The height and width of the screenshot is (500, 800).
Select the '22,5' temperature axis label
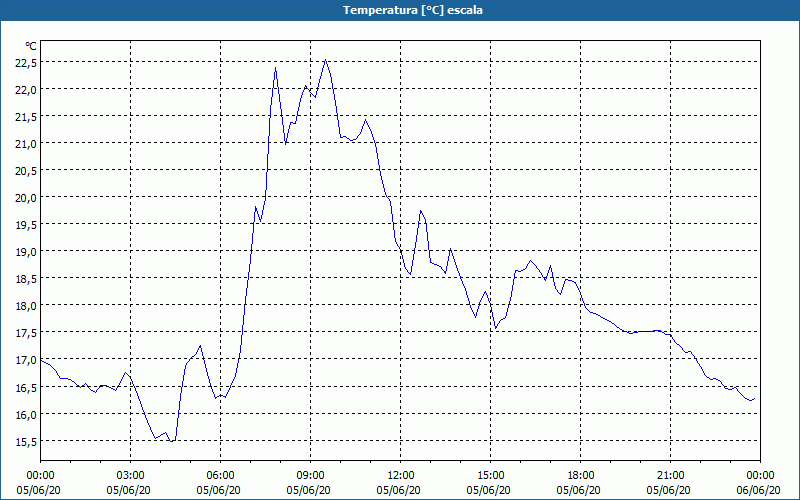26,62
